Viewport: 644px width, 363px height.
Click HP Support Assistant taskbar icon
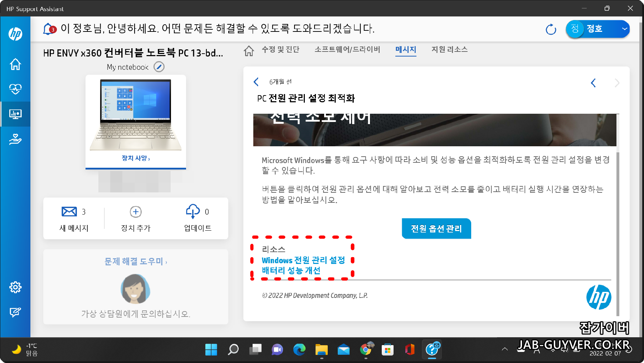pos(432,349)
